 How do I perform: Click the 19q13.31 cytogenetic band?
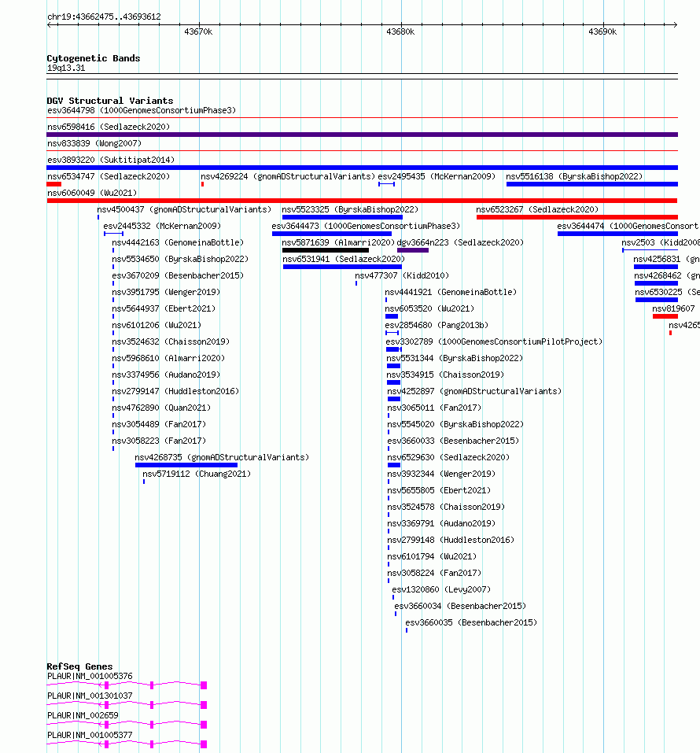(x=362, y=76)
